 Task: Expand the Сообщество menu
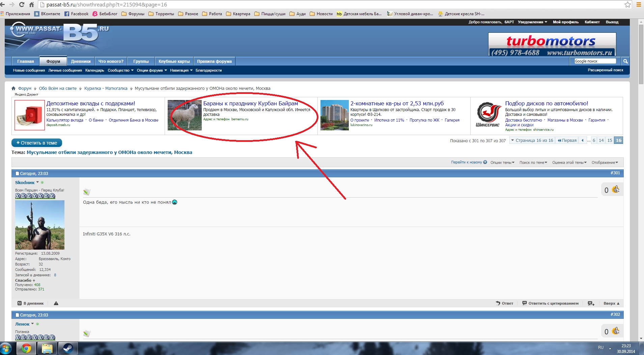tap(120, 70)
